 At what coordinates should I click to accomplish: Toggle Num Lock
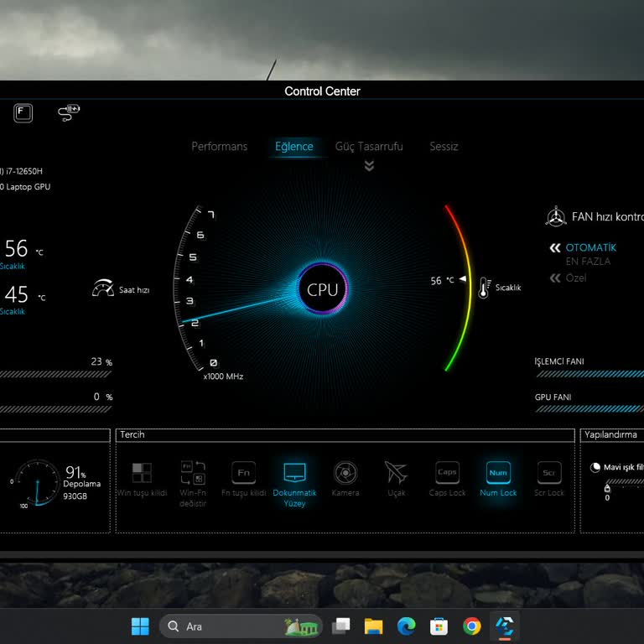498,480
